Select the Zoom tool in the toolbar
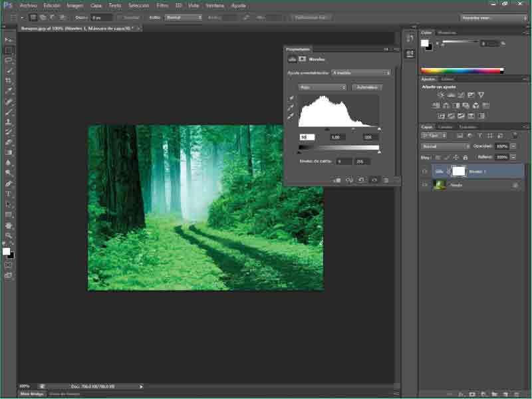This screenshot has width=532, height=399. [x=9, y=235]
